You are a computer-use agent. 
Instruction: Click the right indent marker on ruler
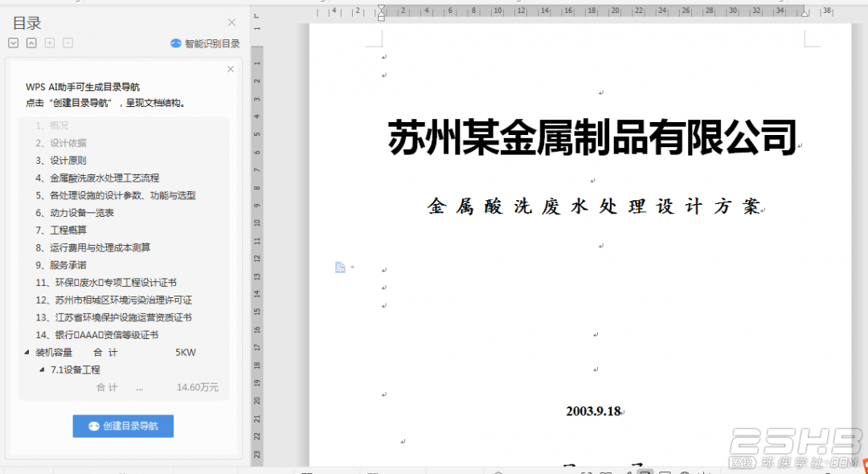[805, 13]
